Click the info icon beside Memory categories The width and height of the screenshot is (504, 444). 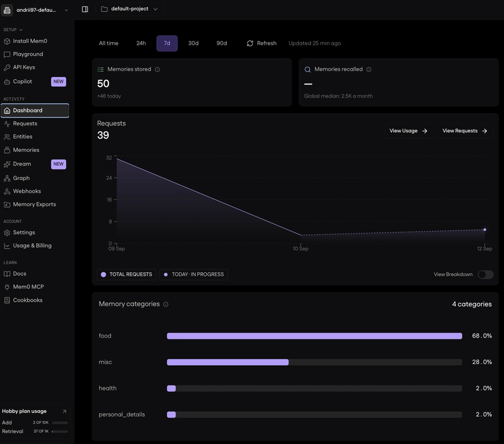click(166, 304)
